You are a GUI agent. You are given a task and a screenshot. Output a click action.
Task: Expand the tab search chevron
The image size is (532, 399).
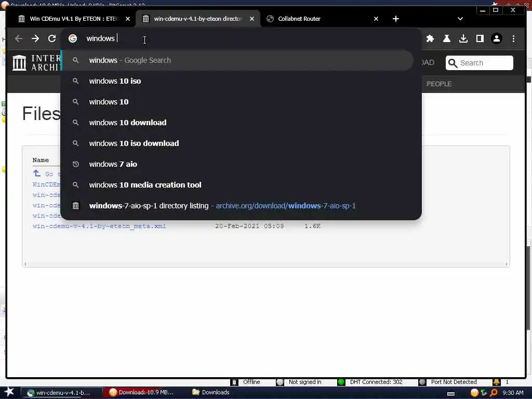[460, 19]
